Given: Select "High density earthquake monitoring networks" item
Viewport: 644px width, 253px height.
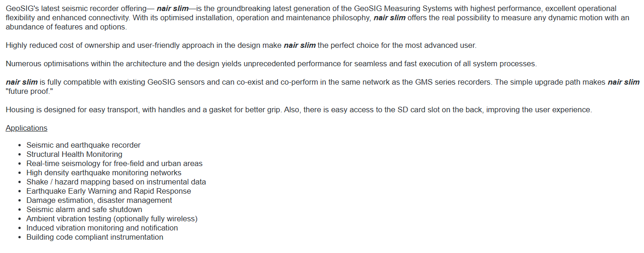Looking at the screenshot, I should [103, 172].
